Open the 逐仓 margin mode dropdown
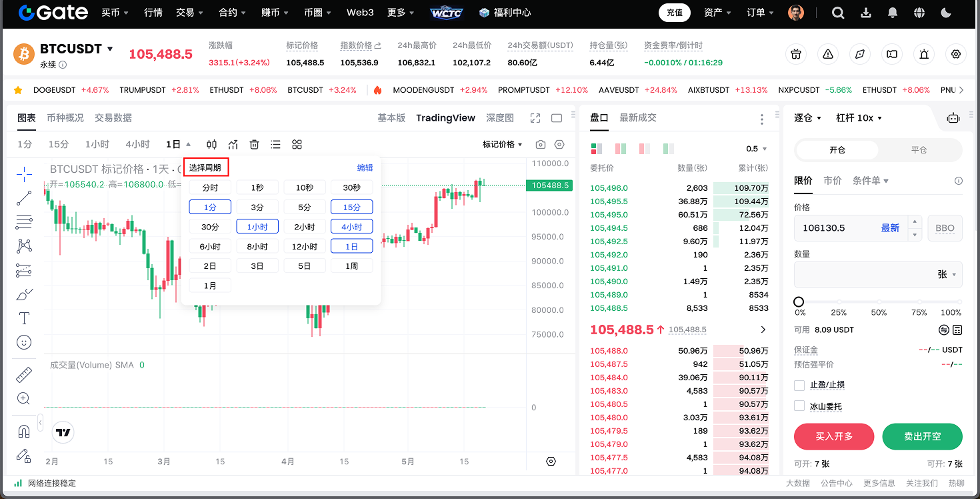This screenshot has width=980, height=499. pyautogui.click(x=807, y=118)
